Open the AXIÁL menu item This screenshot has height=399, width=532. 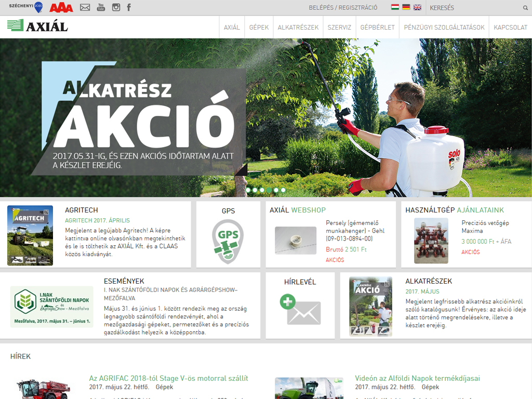click(x=232, y=28)
